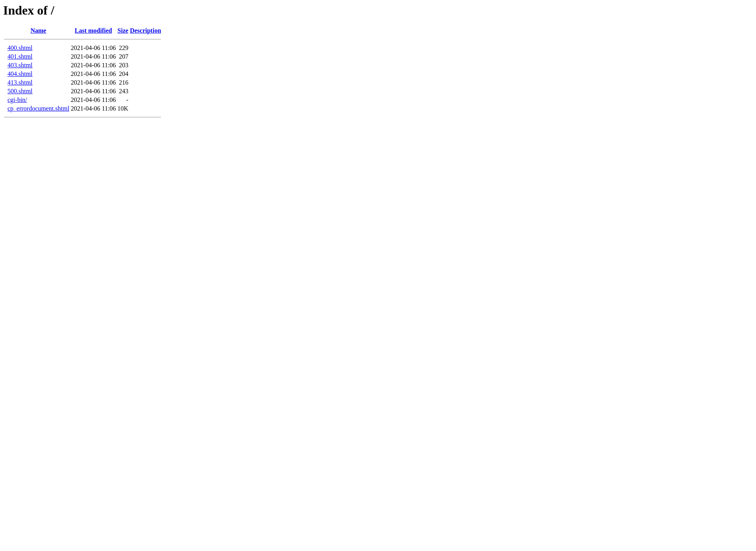The image size is (756, 551).
Task: Click the 413.shtml file link
Action: click(x=19, y=82)
